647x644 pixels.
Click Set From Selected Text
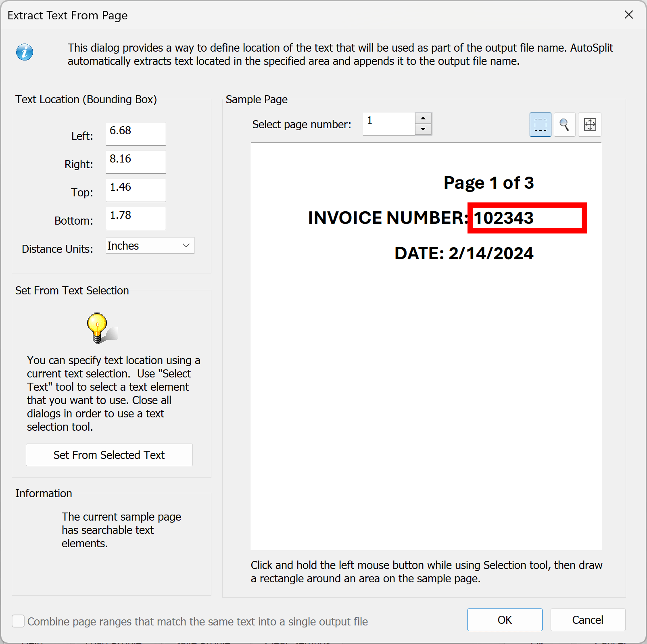[x=109, y=455]
